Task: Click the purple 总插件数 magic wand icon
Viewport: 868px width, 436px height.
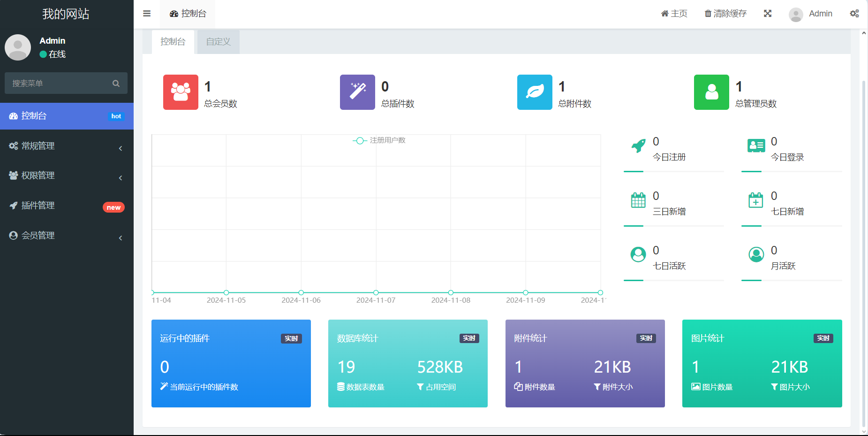Action: [357, 92]
